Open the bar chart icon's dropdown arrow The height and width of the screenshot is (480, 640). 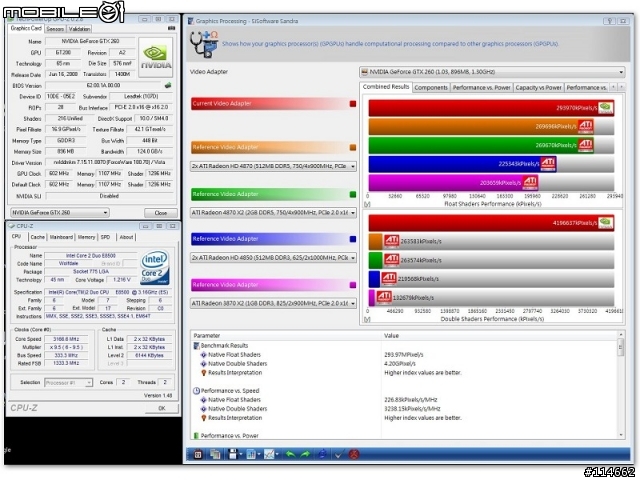point(259,454)
